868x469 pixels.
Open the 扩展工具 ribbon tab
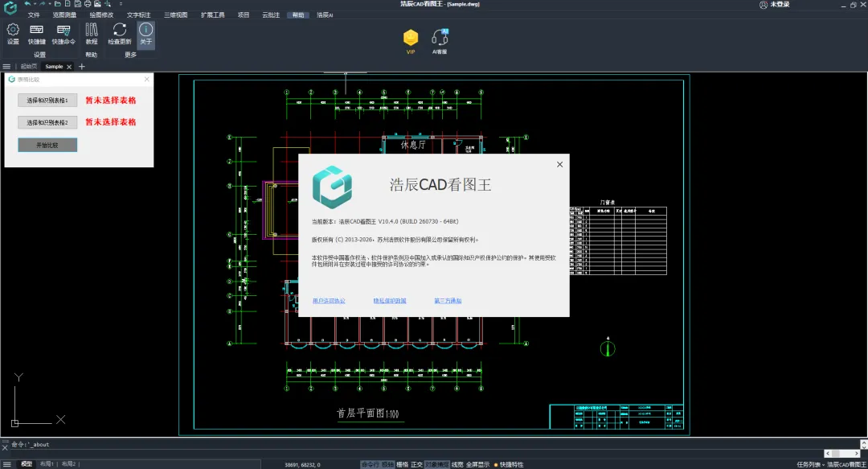tap(212, 15)
